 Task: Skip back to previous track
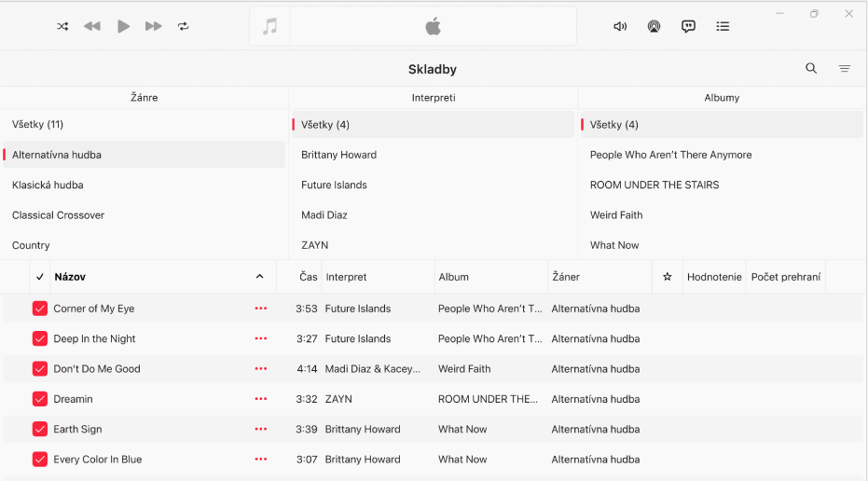[92, 26]
